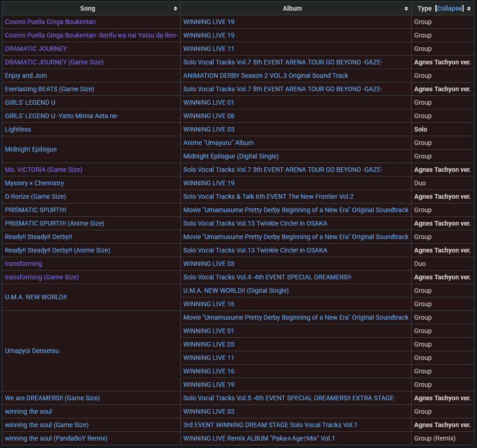Open GIRLS' LEGEND U -Yatto Minna Aeta ne-
This screenshot has width=477, height=448.
click(62, 116)
